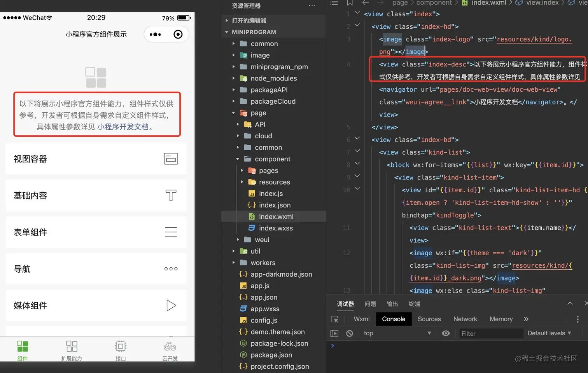Click the editor bookmark icon

coord(350,3)
